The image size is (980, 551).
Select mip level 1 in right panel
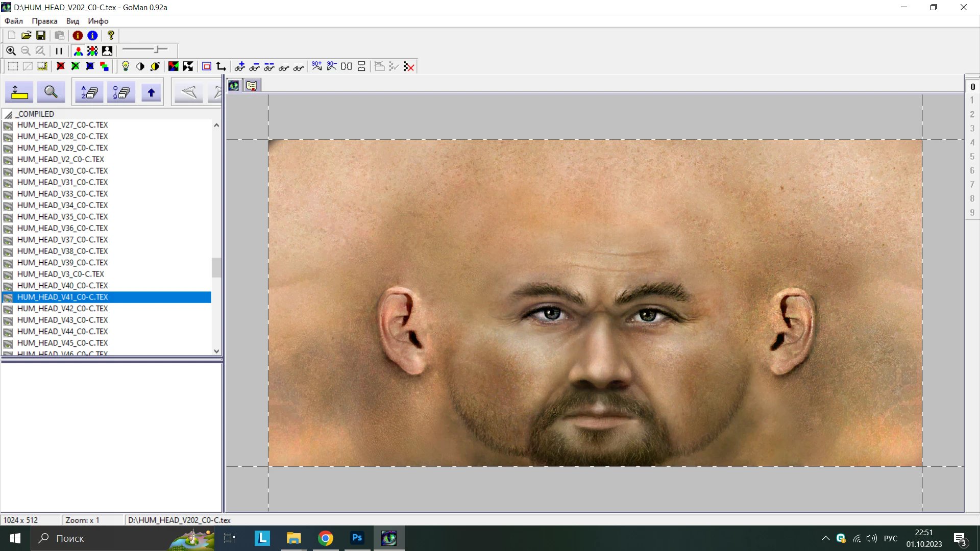click(x=972, y=101)
